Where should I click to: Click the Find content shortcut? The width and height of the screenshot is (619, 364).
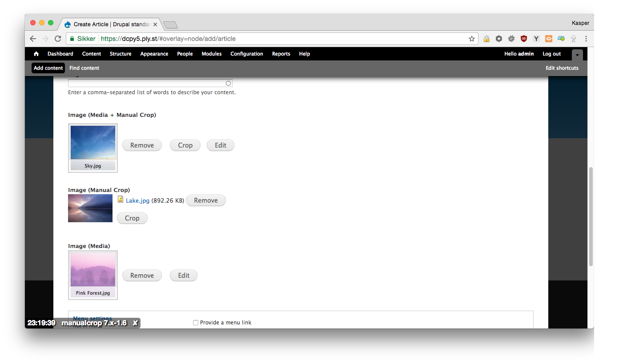click(84, 68)
